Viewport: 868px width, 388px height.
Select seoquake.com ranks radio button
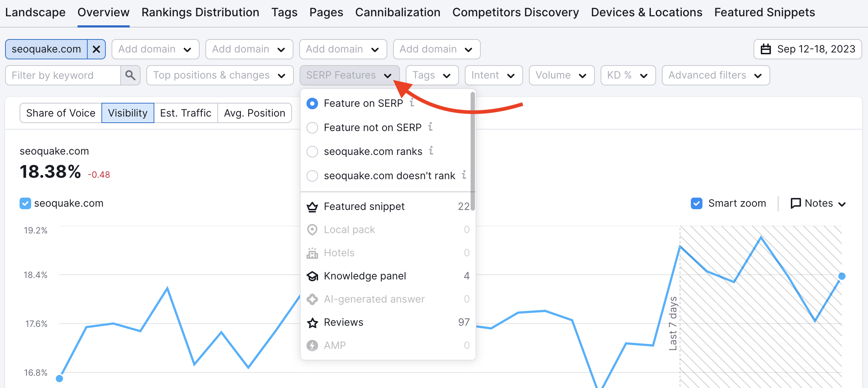tap(312, 152)
